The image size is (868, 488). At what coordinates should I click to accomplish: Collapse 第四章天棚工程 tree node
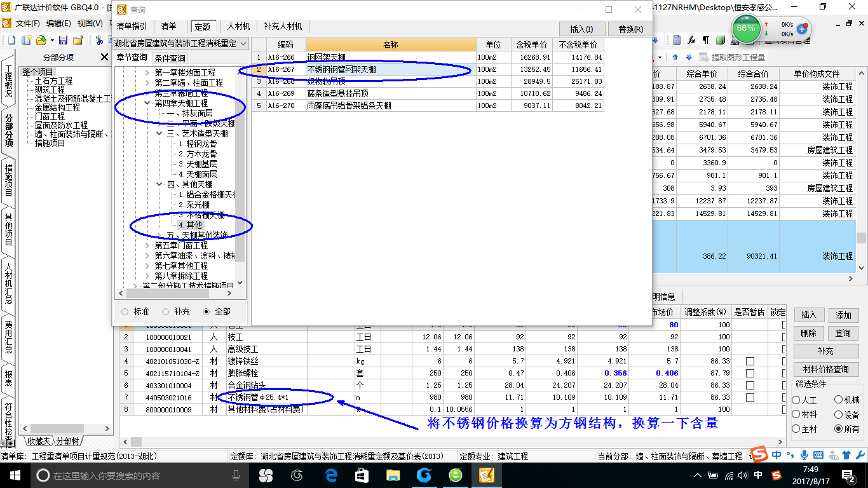(x=147, y=103)
